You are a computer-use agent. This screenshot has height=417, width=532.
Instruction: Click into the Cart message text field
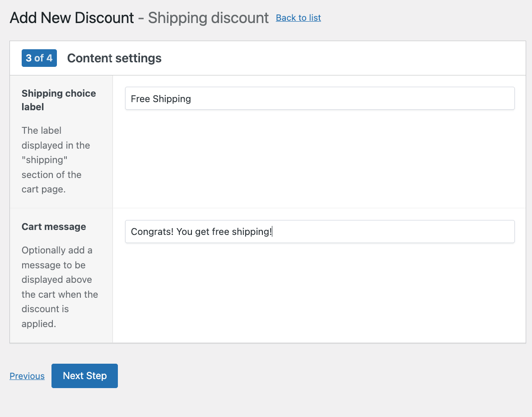(x=319, y=232)
